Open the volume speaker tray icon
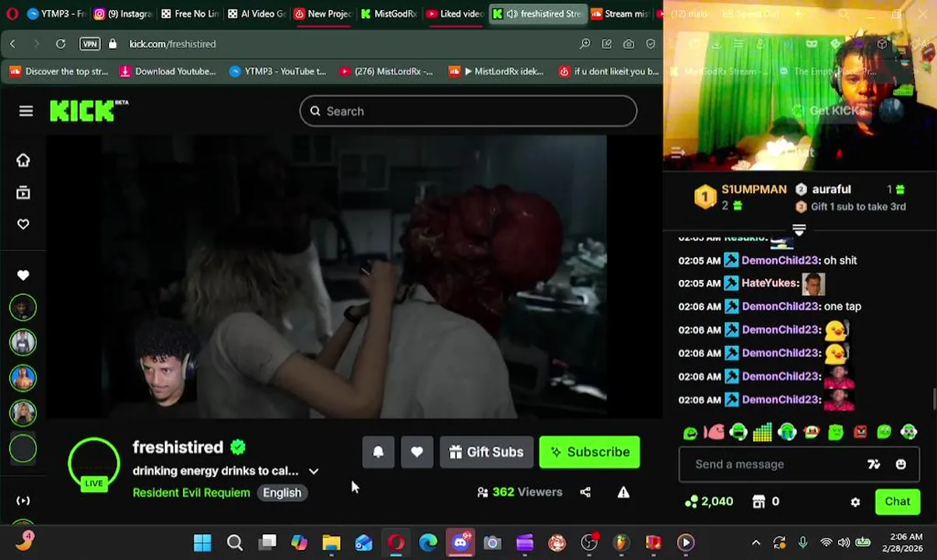 pyautogui.click(x=844, y=543)
